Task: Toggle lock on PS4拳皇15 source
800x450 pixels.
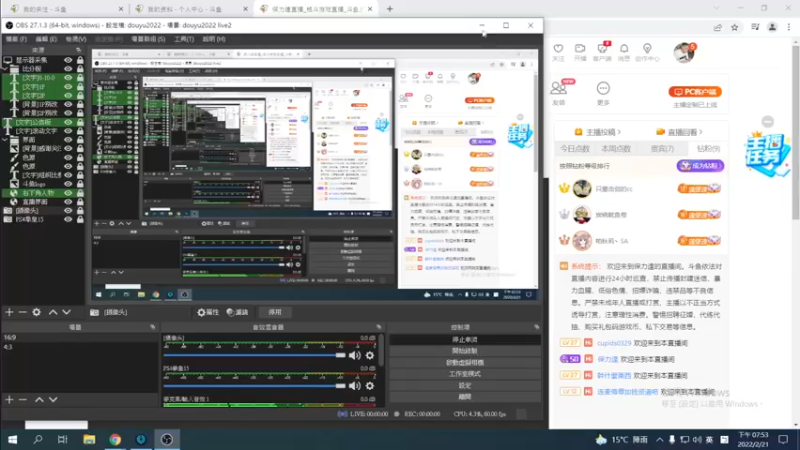Action: pyautogui.click(x=80, y=219)
